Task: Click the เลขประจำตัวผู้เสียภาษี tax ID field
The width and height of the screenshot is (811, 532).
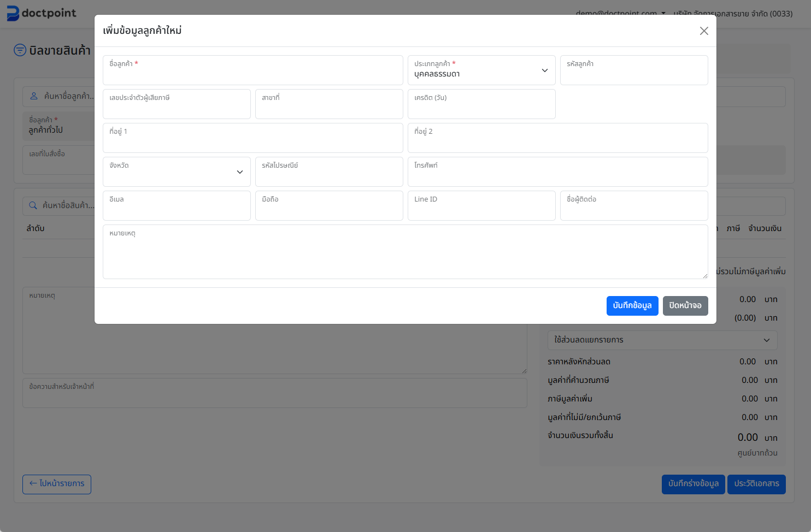Action: 177,107
